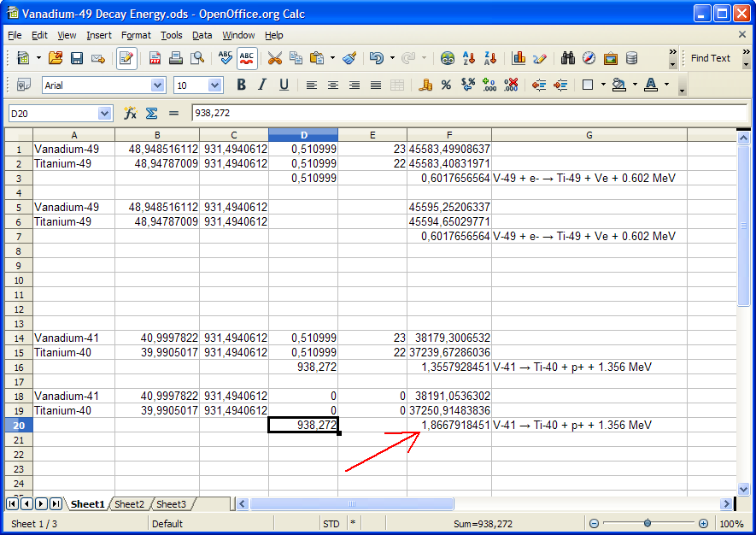This screenshot has width=756, height=535.
Task: Adjust the zoom slider in status bar
Action: (x=648, y=523)
